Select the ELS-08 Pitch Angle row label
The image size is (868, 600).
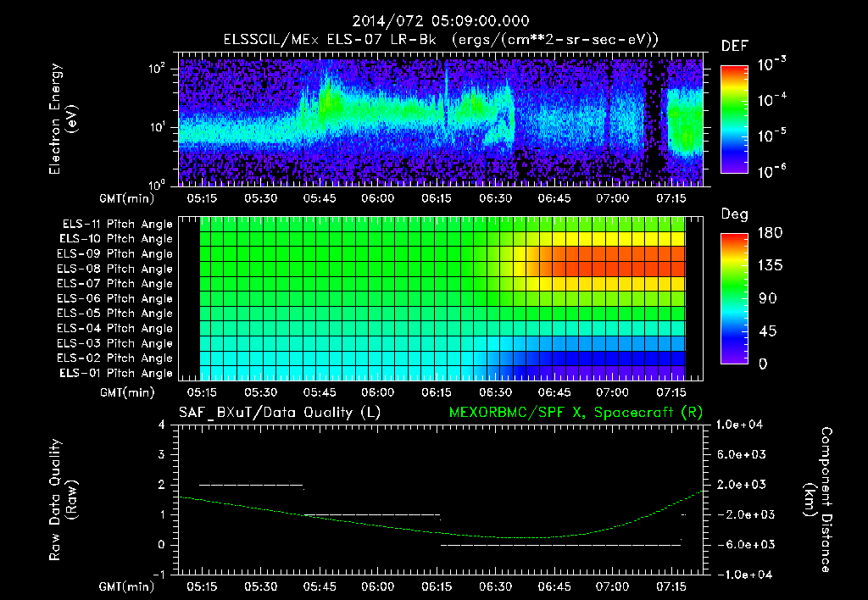click(x=115, y=269)
